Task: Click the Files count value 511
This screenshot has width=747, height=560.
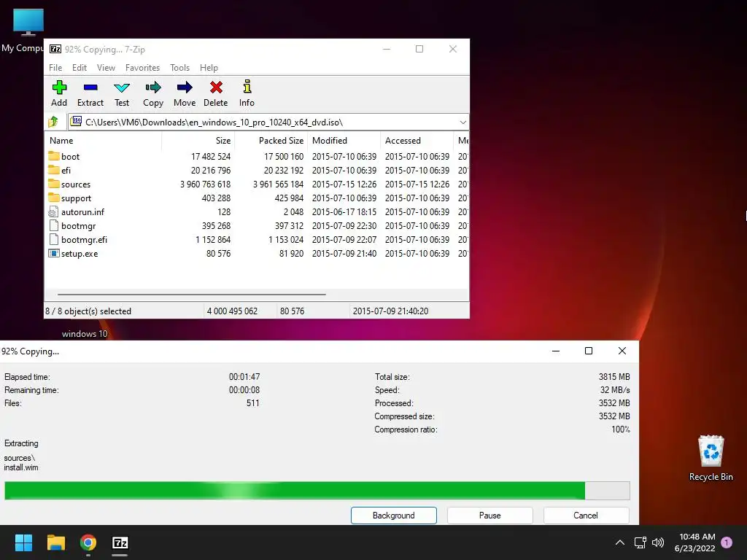Action: coord(253,403)
